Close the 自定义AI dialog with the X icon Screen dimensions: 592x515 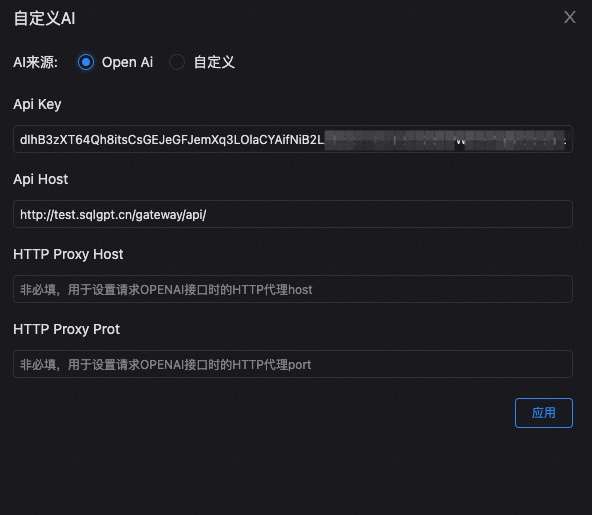pos(570,17)
